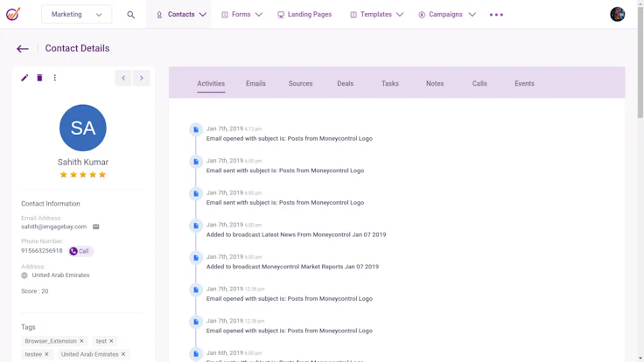Remove the Browser_Extension tag
This screenshot has width=644, height=362.
pyautogui.click(x=81, y=341)
